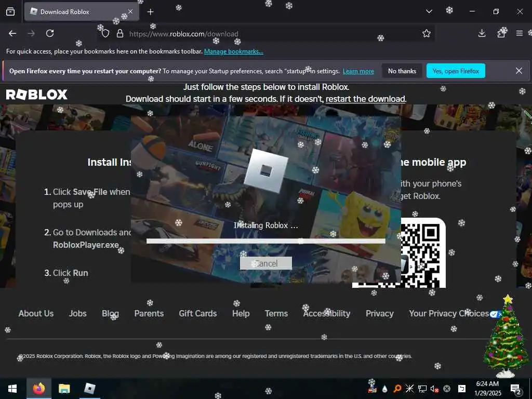Open Firefox View recent browsing icon
The image size is (532, 399).
(x=10, y=11)
